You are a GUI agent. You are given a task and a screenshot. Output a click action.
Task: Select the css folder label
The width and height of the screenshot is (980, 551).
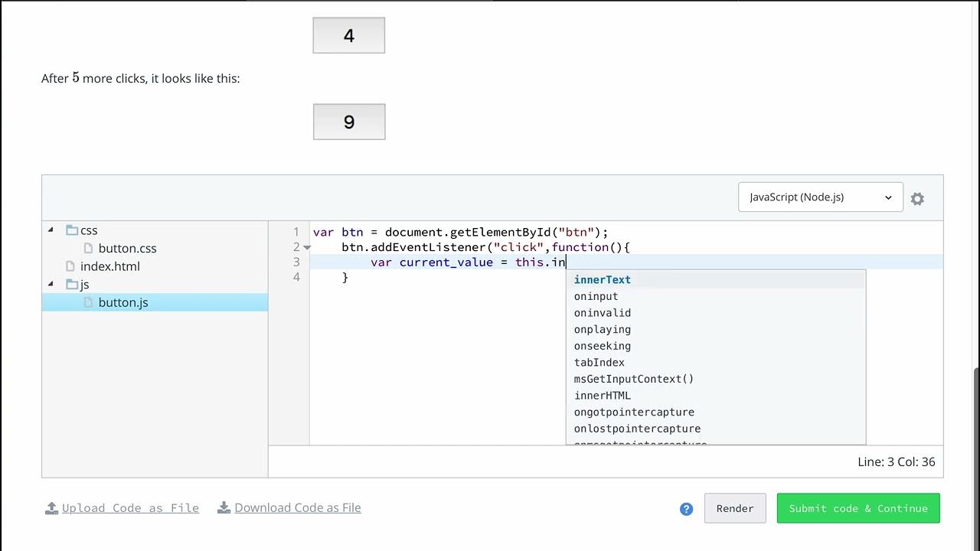89,230
